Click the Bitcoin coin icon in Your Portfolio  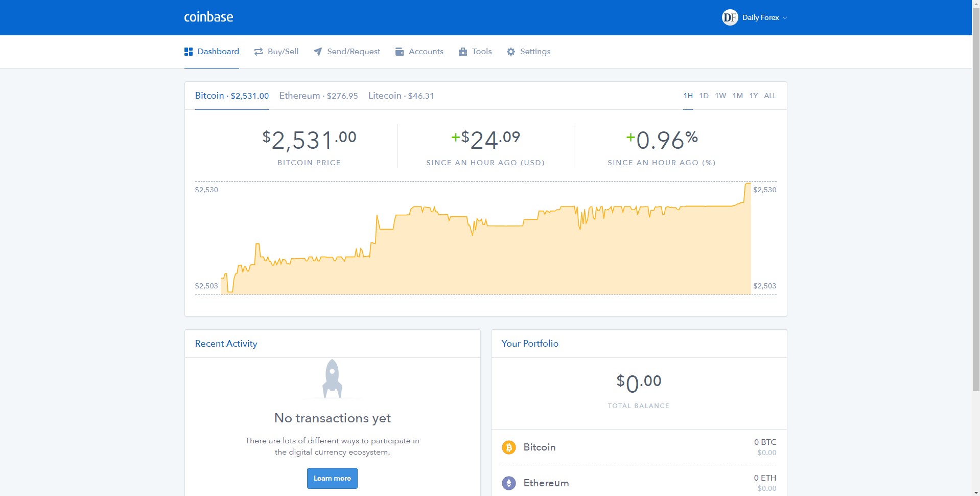click(509, 447)
